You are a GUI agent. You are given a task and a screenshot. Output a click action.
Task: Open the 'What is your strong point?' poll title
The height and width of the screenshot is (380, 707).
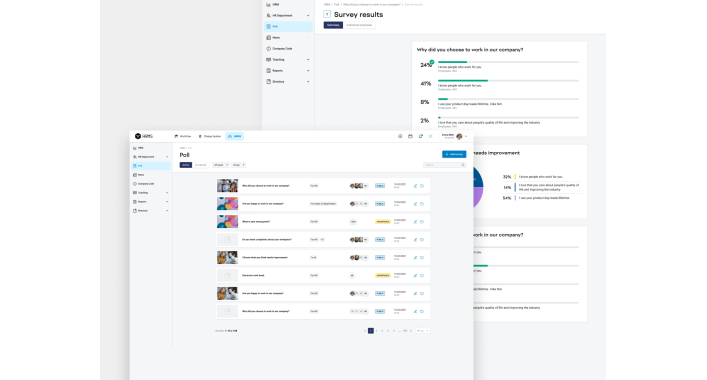(x=256, y=222)
